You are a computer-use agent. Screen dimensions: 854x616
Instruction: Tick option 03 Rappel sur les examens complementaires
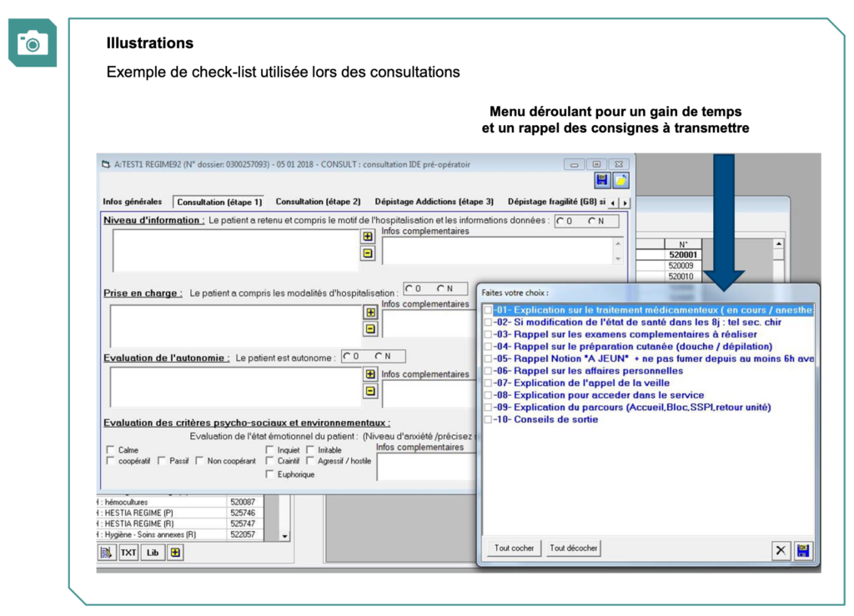pyautogui.click(x=488, y=334)
